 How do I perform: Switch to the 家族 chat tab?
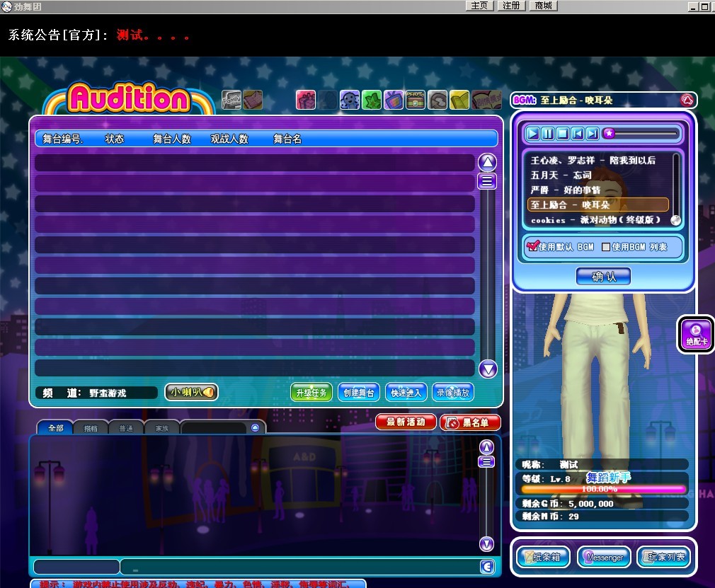pyautogui.click(x=161, y=428)
